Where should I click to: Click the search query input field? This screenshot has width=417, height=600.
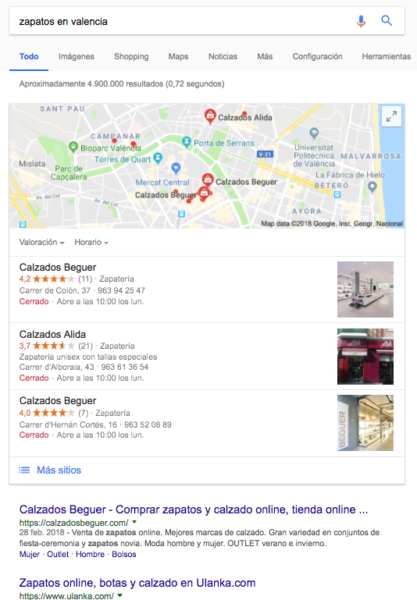184,21
